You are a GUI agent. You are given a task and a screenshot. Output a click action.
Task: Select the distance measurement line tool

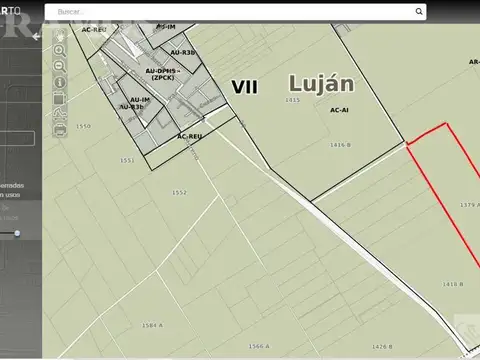click(60, 114)
